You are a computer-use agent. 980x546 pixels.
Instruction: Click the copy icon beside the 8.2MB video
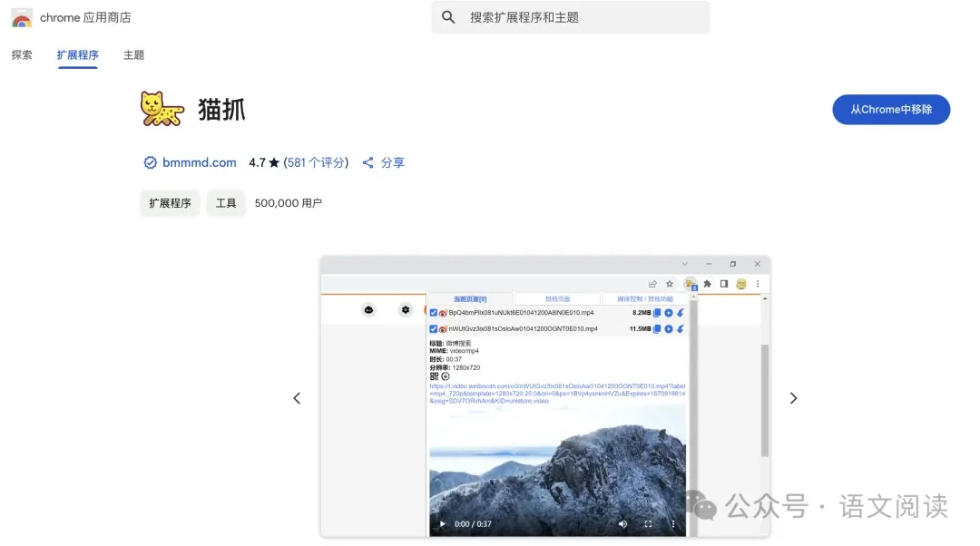click(x=656, y=313)
